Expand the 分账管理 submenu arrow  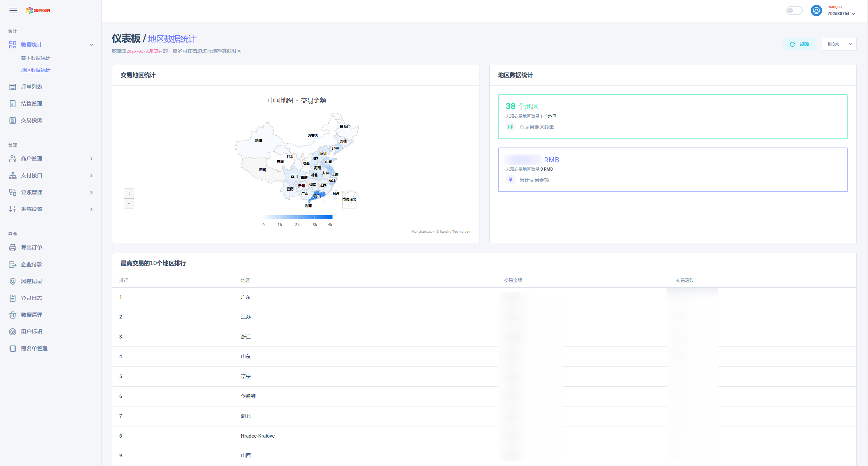click(92, 192)
